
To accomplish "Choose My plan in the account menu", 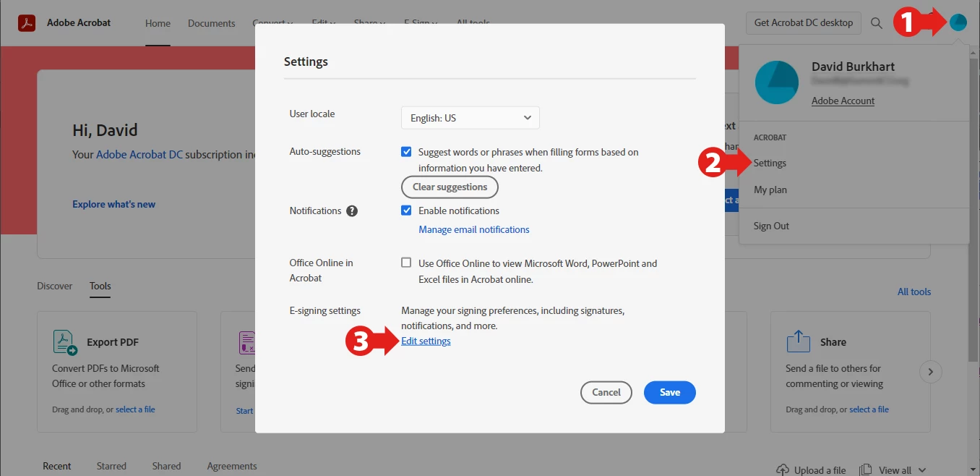I will (770, 190).
